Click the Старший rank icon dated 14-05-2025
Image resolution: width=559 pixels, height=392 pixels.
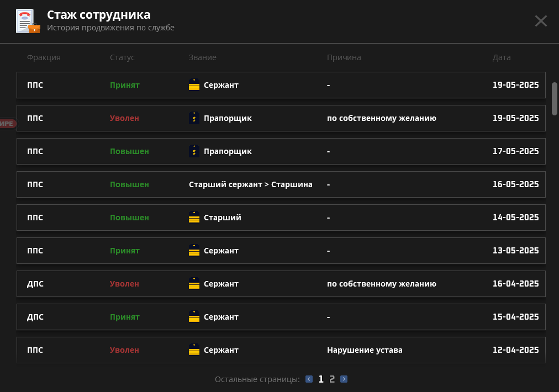[194, 218]
